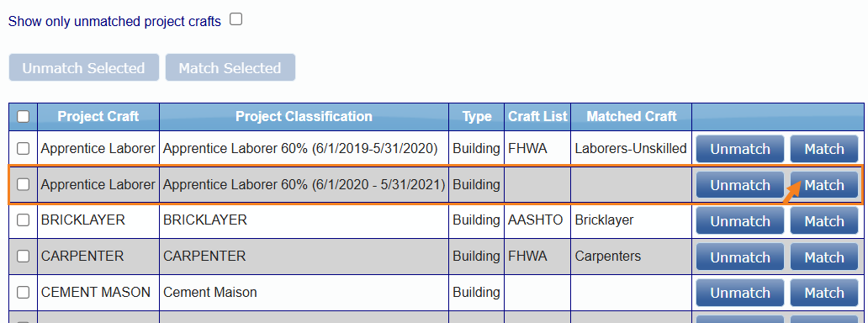Click the Project Classification column header

[x=304, y=116]
